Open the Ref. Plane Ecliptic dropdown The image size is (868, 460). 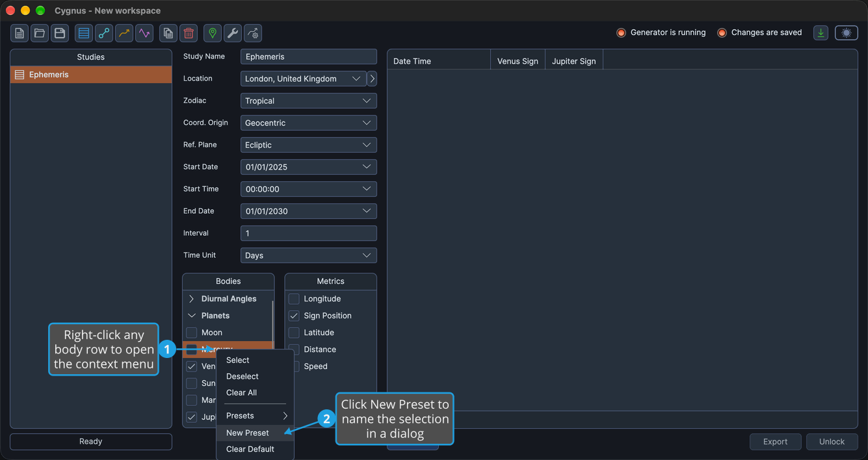click(x=309, y=145)
